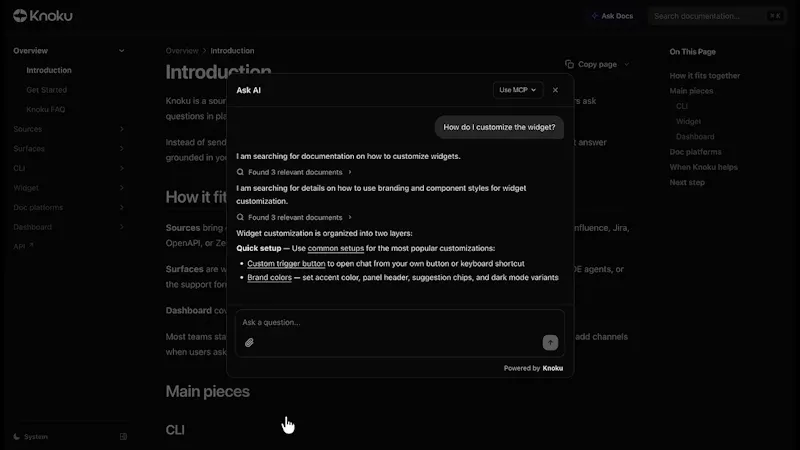Click the Copy page icon
This screenshot has width=800, height=450.
[569, 64]
